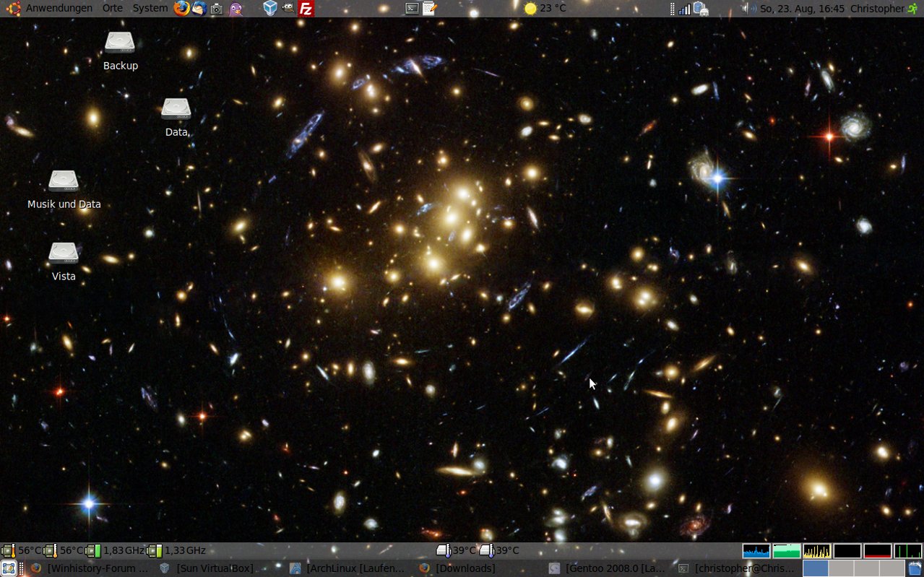Screen dimensions: 924x577
Task: Open the Orte menu
Action: pos(113,9)
